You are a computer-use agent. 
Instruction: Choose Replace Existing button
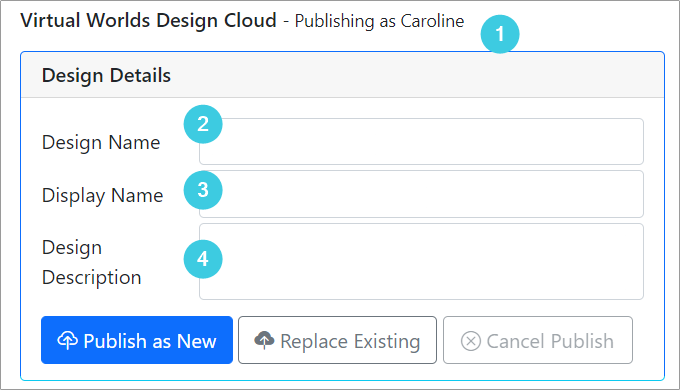click(337, 340)
